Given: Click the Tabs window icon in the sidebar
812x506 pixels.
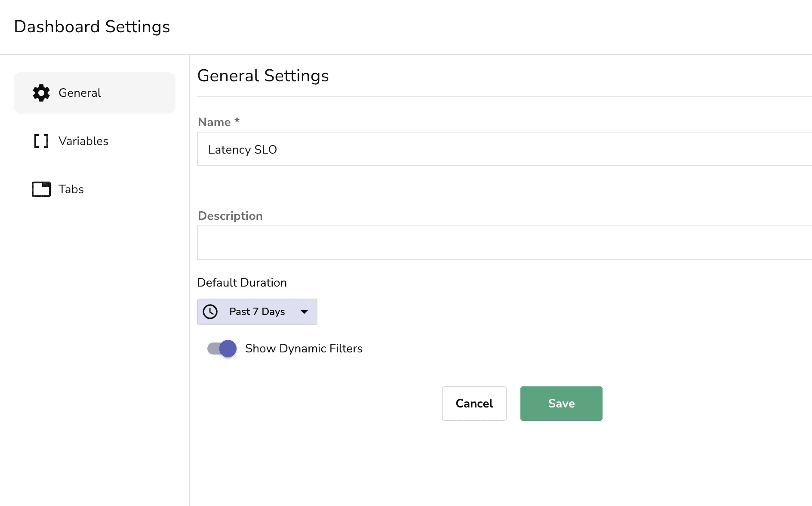Looking at the screenshot, I should [x=41, y=189].
